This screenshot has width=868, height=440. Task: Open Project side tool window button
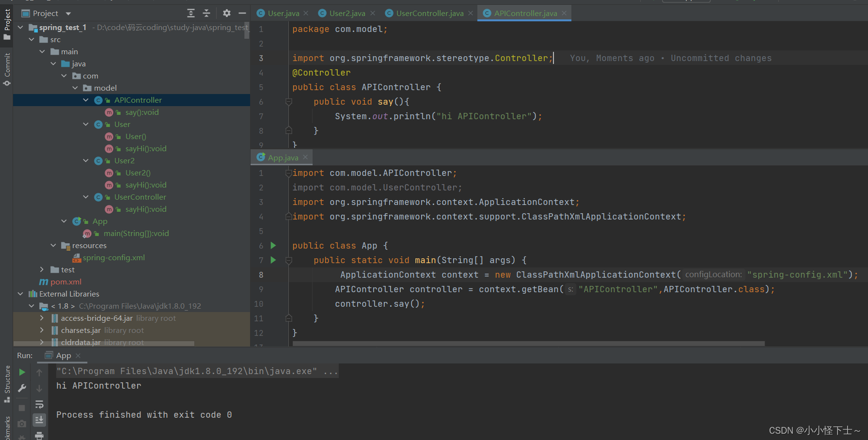[x=7, y=24]
